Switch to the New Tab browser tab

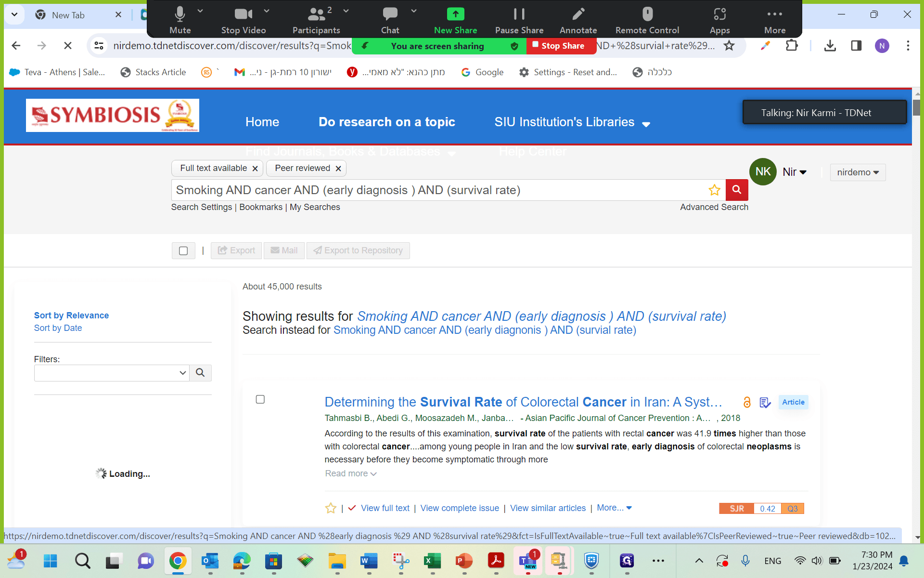(x=68, y=15)
